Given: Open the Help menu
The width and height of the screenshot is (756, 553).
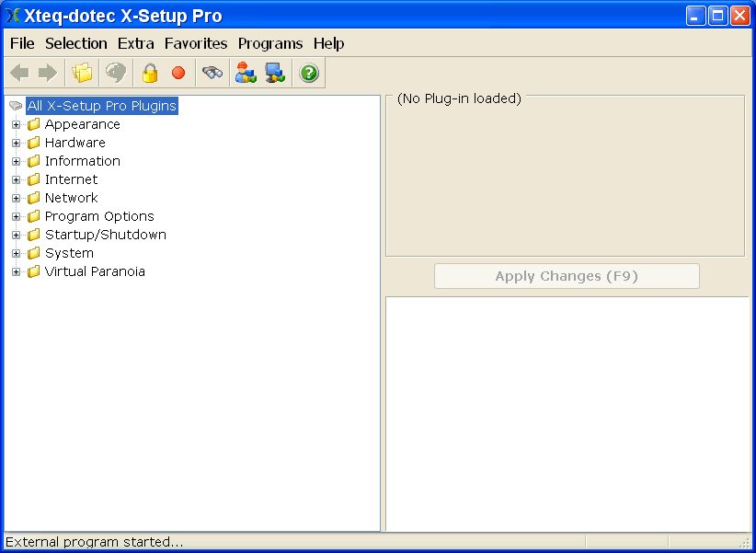Looking at the screenshot, I should point(329,43).
